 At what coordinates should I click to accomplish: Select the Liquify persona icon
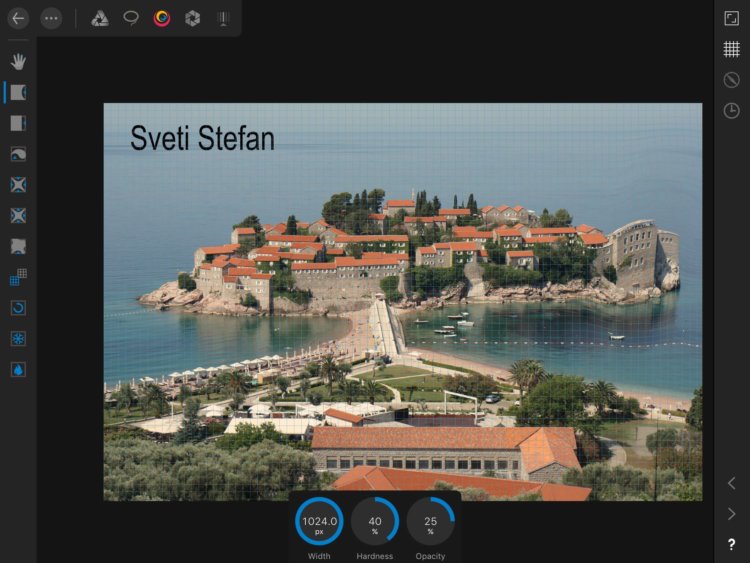click(x=162, y=19)
